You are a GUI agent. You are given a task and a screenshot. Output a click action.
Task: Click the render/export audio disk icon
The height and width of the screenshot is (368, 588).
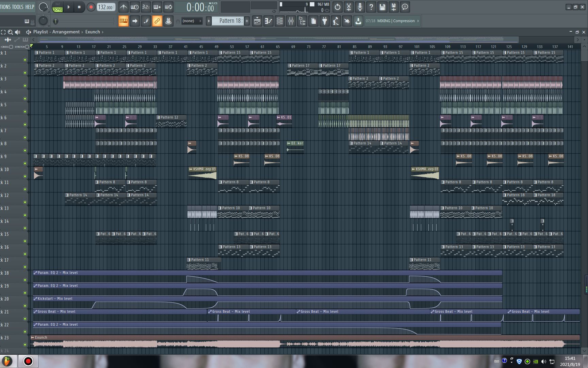click(393, 7)
